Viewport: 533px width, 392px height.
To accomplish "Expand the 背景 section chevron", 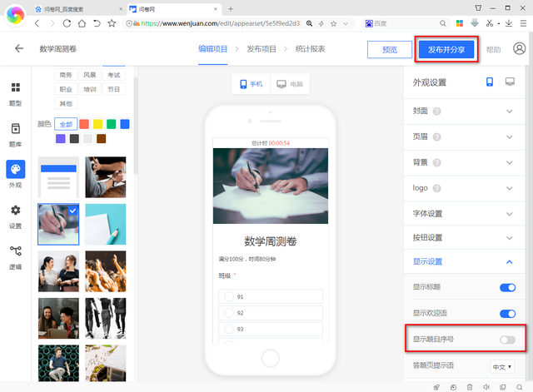I will pyautogui.click(x=509, y=163).
